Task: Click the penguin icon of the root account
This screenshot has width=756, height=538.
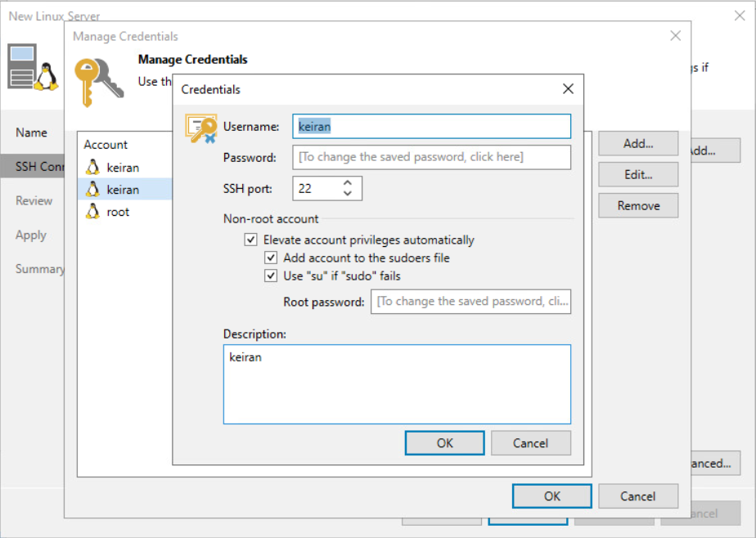Action: pyautogui.click(x=92, y=212)
